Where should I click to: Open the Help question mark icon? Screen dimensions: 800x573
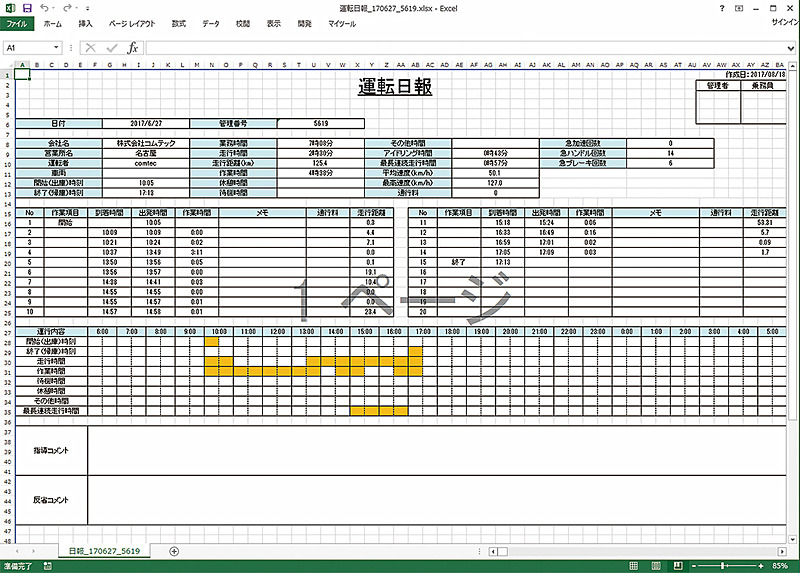pyautogui.click(x=721, y=8)
